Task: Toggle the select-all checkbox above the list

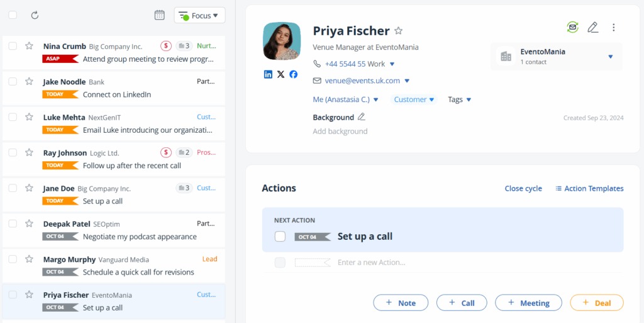Action: [x=13, y=15]
